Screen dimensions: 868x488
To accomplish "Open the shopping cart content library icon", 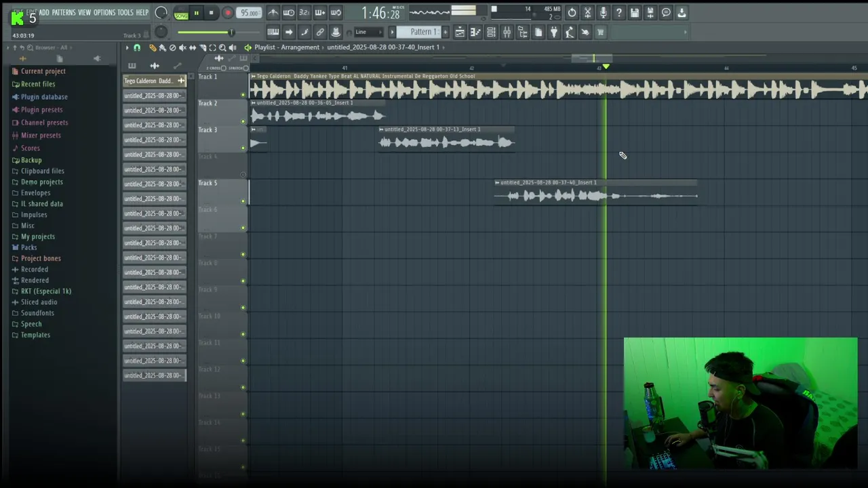I will [601, 32].
